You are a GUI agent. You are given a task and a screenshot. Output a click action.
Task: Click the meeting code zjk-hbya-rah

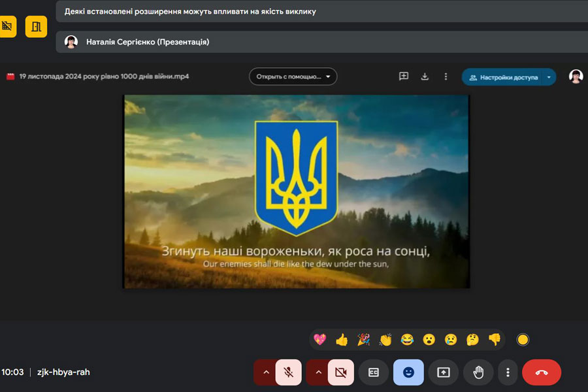pyautogui.click(x=63, y=372)
